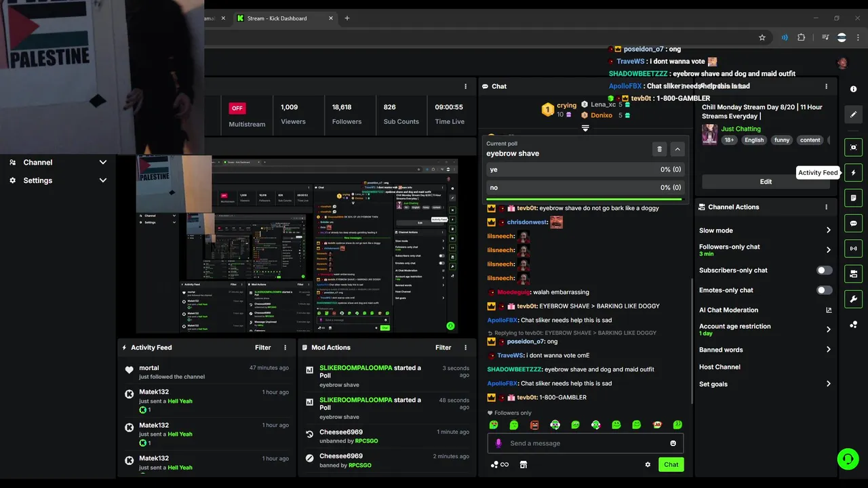Open browser media control icon

coord(825,37)
